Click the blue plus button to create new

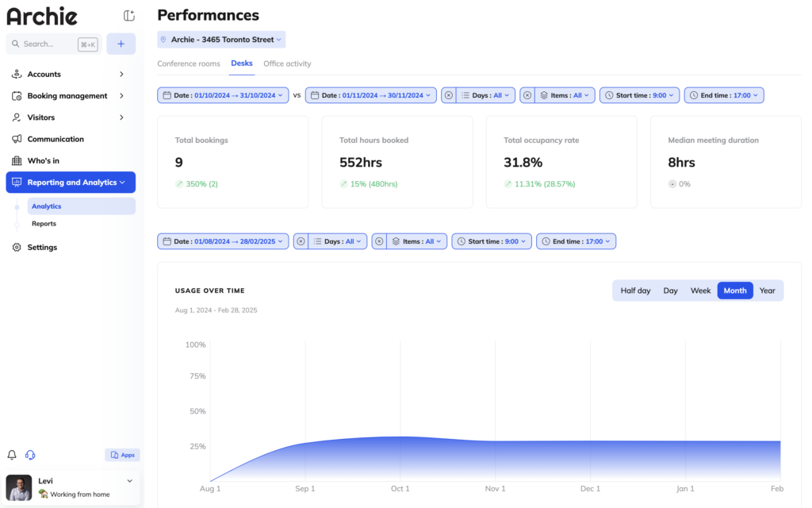[x=121, y=44]
